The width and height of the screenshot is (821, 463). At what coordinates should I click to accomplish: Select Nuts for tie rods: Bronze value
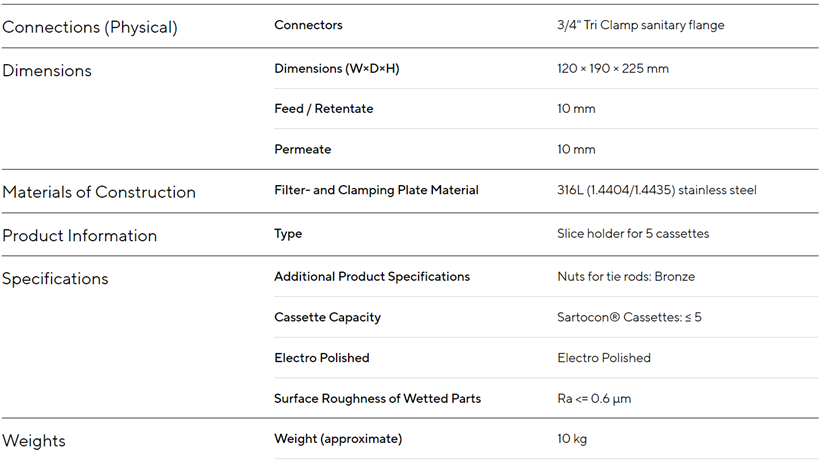(x=626, y=277)
